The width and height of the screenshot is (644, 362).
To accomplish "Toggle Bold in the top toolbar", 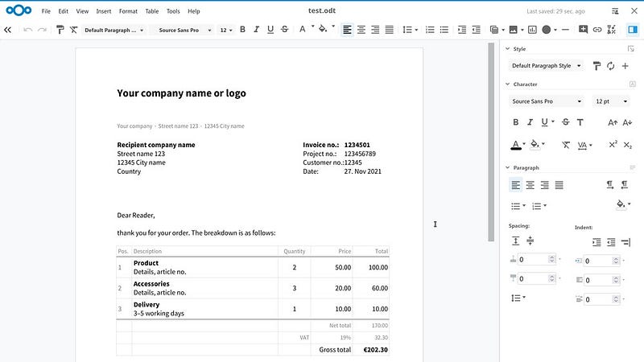I will pyautogui.click(x=242, y=30).
